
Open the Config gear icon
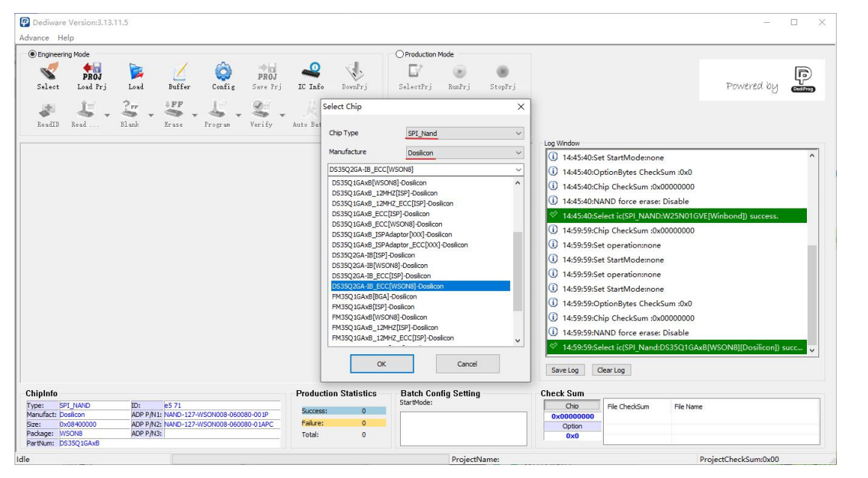pyautogui.click(x=223, y=72)
